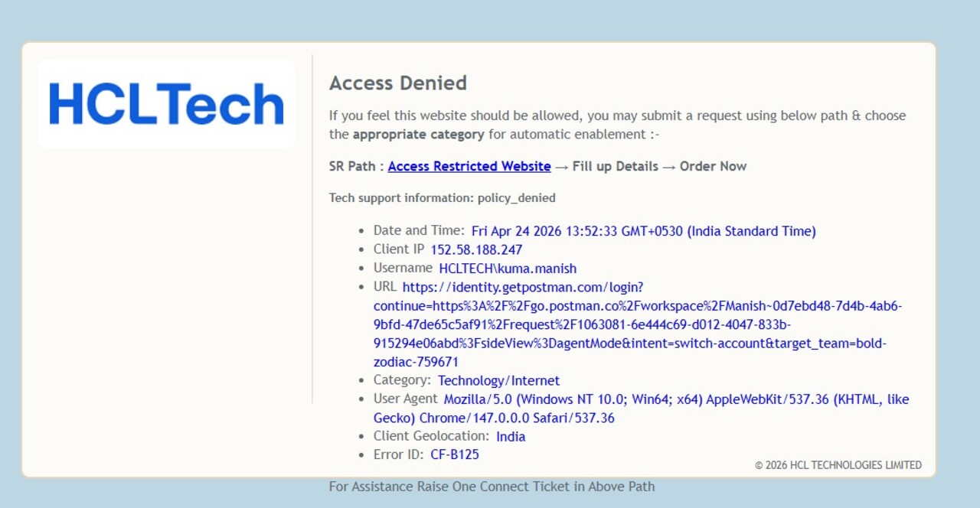Click For Assistance Raise One Connect Ticket text
The image size is (980, 508).
pos(492,487)
